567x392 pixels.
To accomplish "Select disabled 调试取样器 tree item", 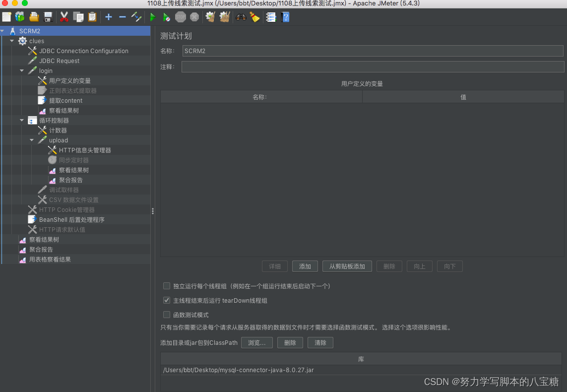I will pyautogui.click(x=64, y=190).
